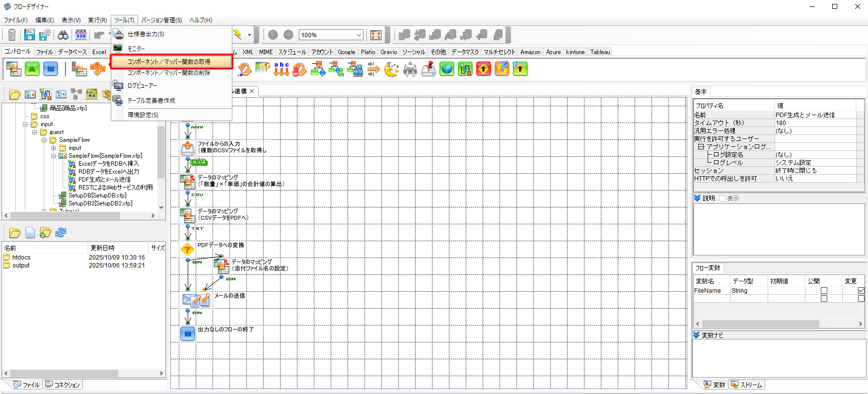This screenshot has height=394, width=868.
Task: Click the flow variables horizontal scrollbar
Action: [x=760, y=324]
